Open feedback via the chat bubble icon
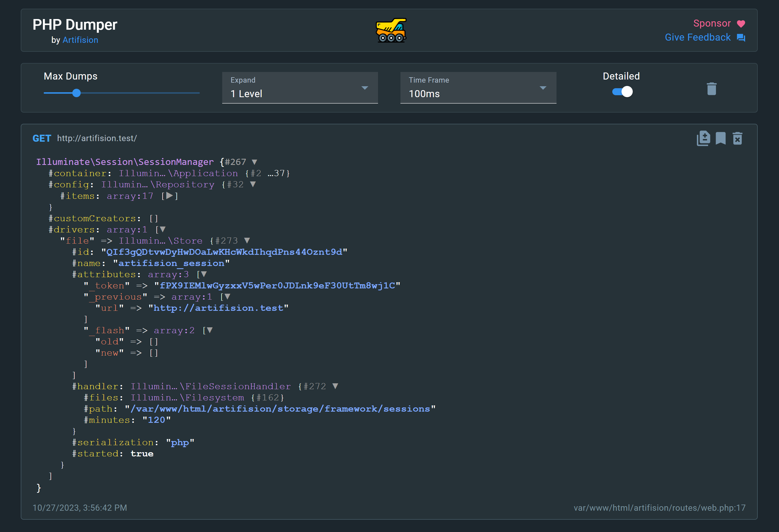This screenshot has height=532, width=779. [x=741, y=38]
